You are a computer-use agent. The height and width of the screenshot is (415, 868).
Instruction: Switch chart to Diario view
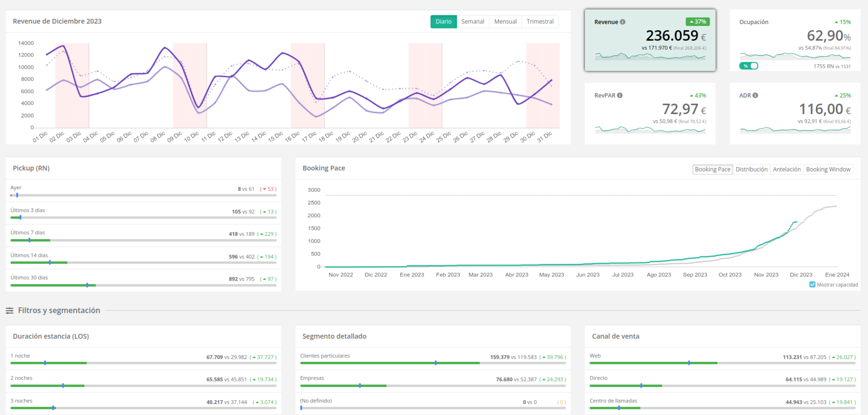click(444, 22)
